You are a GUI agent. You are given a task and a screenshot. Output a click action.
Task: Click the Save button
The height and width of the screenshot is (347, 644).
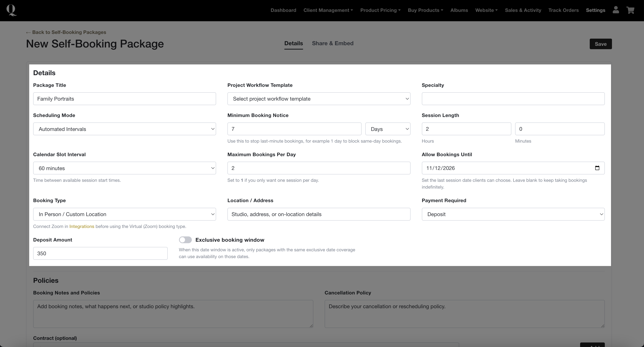point(600,44)
